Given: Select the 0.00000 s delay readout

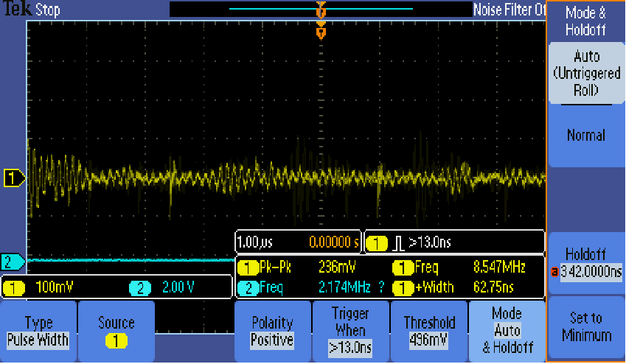Looking at the screenshot, I should [x=334, y=242].
